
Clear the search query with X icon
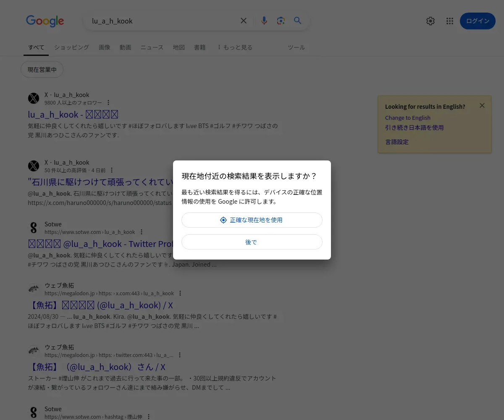tap(244, 21)
